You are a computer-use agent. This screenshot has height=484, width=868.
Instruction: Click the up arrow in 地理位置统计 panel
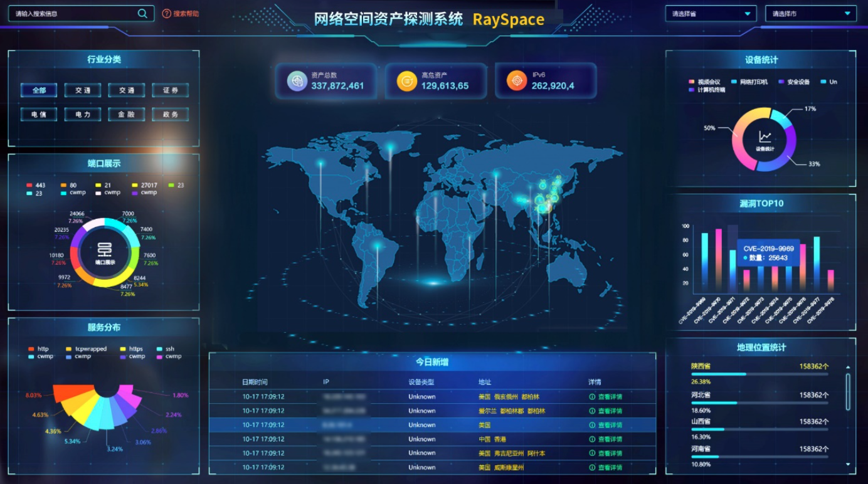pos(848,367)
